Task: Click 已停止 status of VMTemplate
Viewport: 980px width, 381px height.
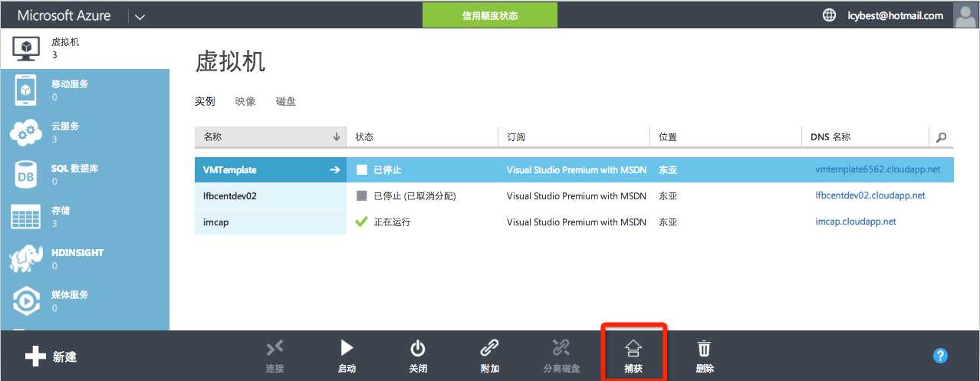Action: pos(387,170)
